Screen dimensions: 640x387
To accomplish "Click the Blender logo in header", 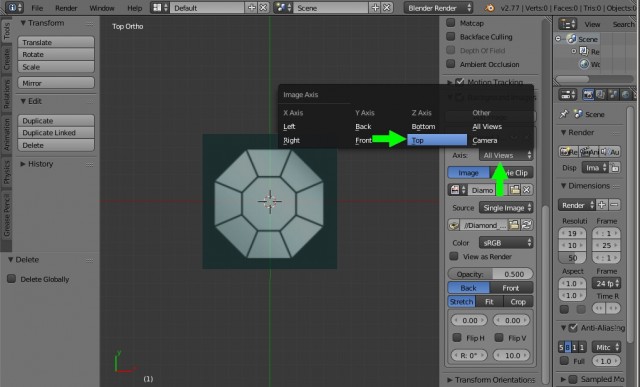I will pos(489,8).
